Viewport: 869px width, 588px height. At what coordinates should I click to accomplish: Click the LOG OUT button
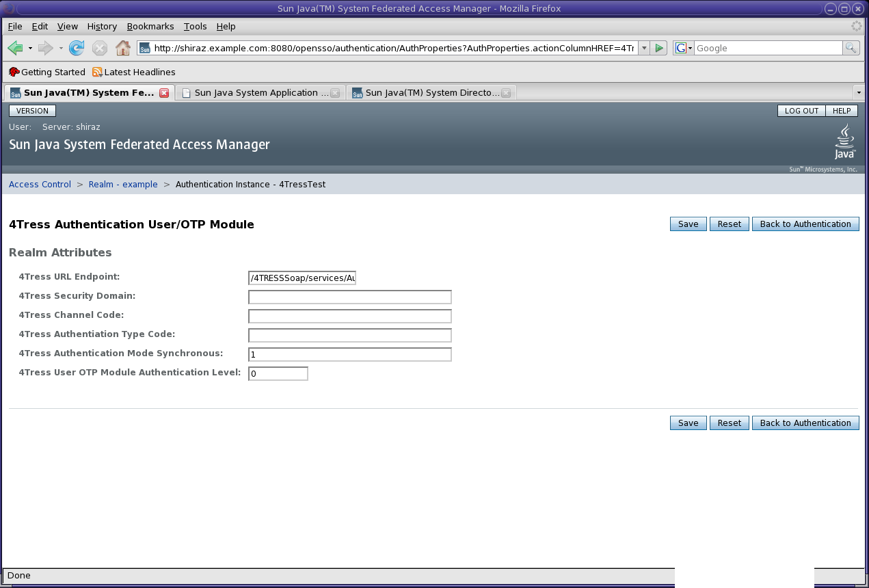tap(801, 111)
